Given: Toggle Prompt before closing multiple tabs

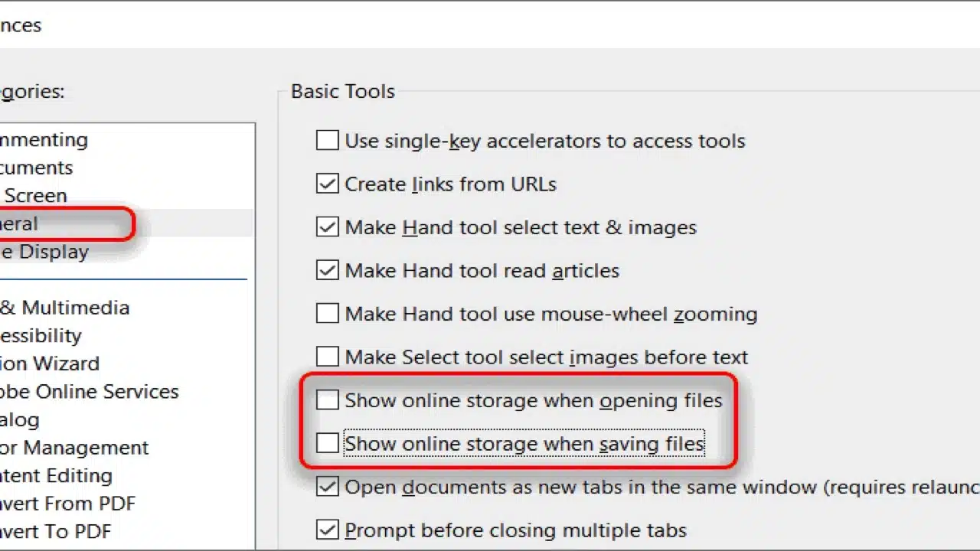Looking at the screenshot, I should (x=328, y=530).
